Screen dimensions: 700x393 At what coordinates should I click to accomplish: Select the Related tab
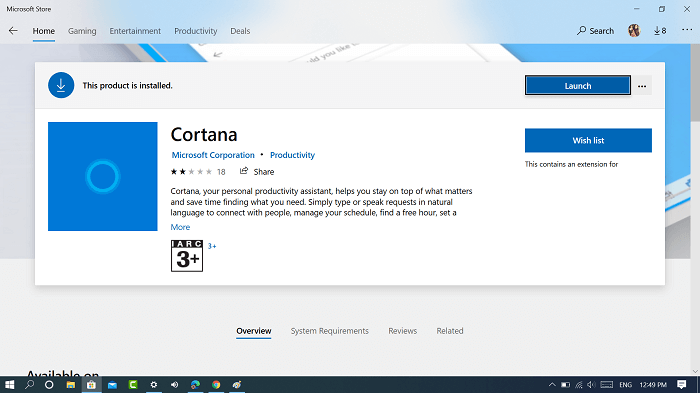(450, 331)
